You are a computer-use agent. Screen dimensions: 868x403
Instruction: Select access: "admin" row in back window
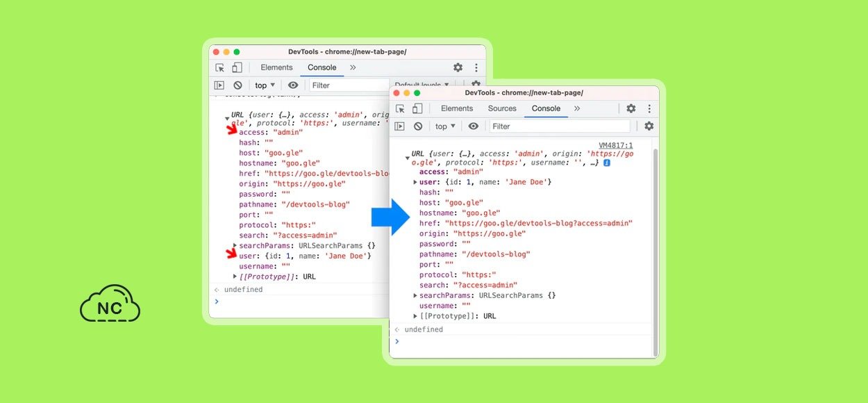(271, 132)
